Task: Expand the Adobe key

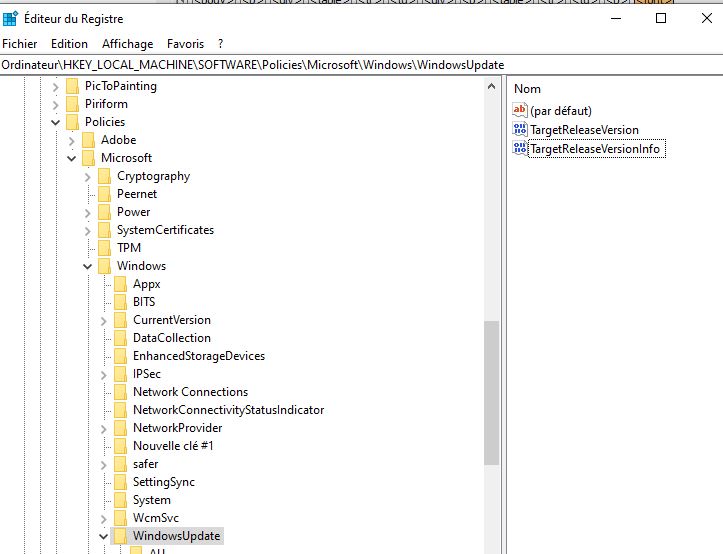Action: pos(71,141)
